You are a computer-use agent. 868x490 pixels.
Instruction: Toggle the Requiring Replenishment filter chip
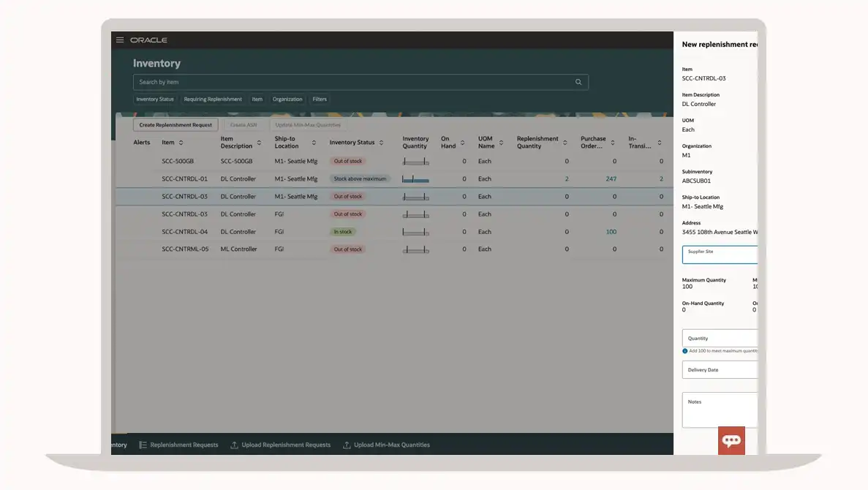pyautogui.click(x=213, y=99)
